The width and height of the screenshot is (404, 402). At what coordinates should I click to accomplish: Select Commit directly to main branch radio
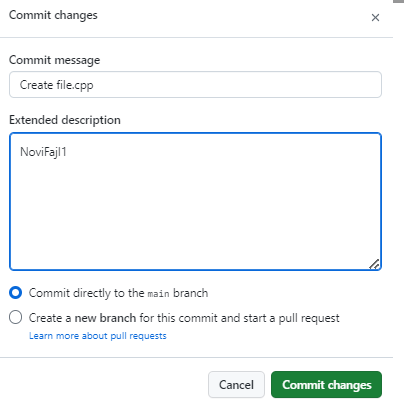tap(16, 293)
